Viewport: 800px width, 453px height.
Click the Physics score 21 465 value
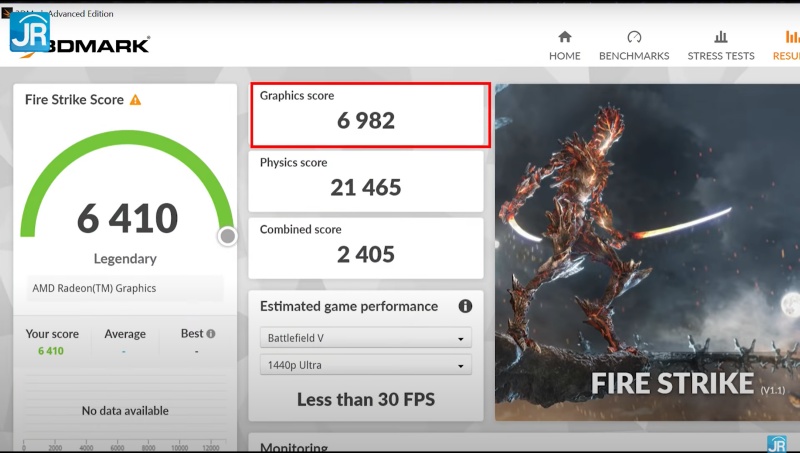point(366,188)
